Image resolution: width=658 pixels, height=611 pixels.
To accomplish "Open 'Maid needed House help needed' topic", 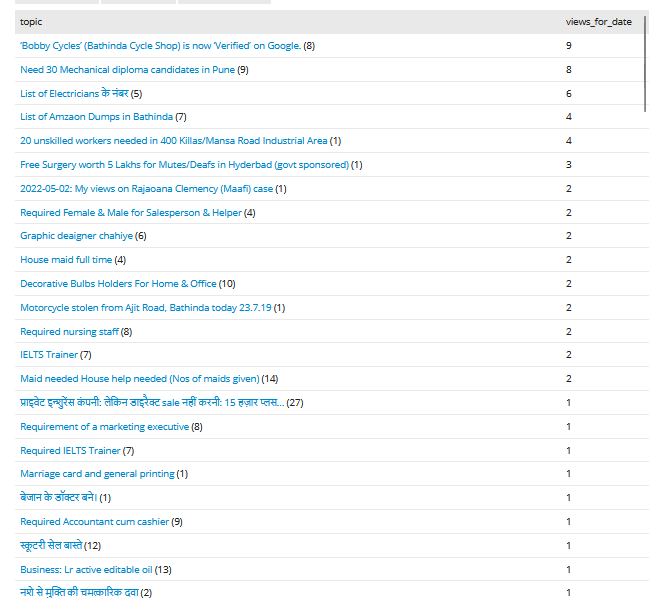I will tap(140, 379).
